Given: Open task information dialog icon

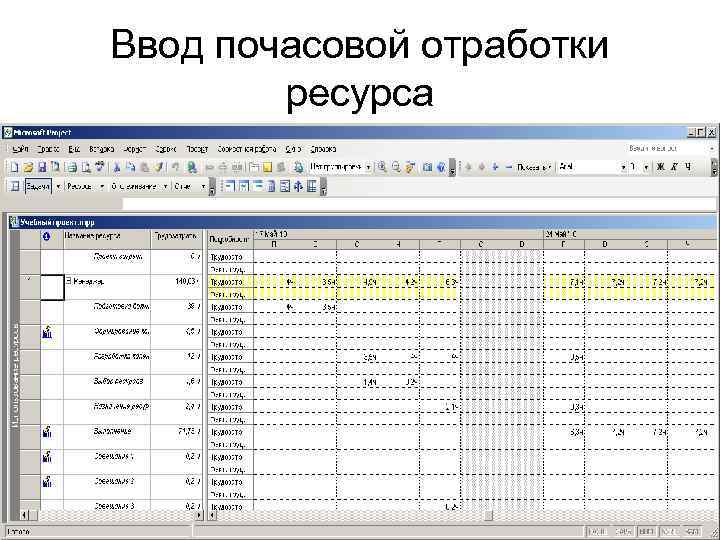Looking at the screenshot, I should 254,167.
